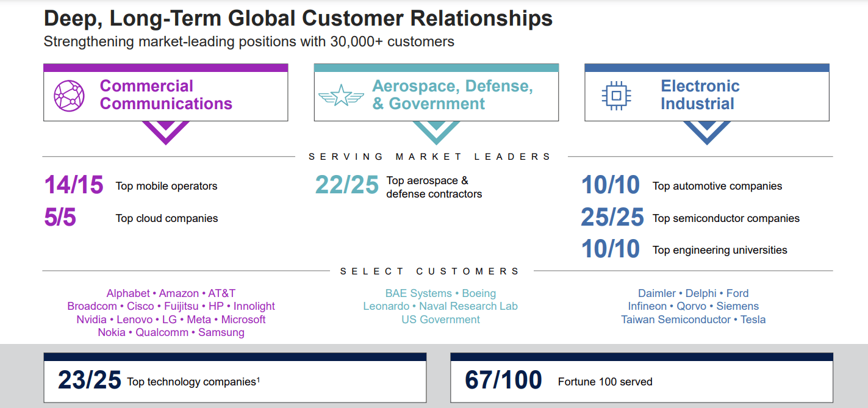Select the Aerospace, Defense, & Government heading

(x=453, y=95)
